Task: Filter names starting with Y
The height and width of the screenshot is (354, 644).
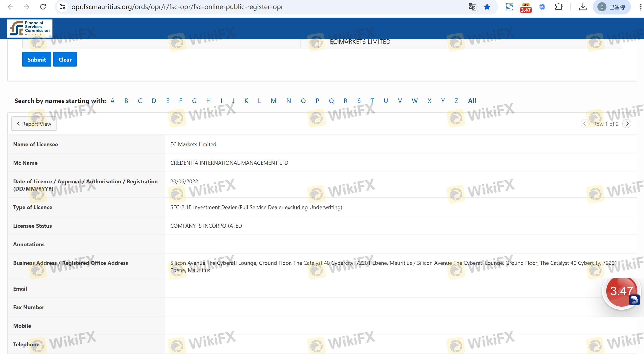Action: tap(443, 100)
